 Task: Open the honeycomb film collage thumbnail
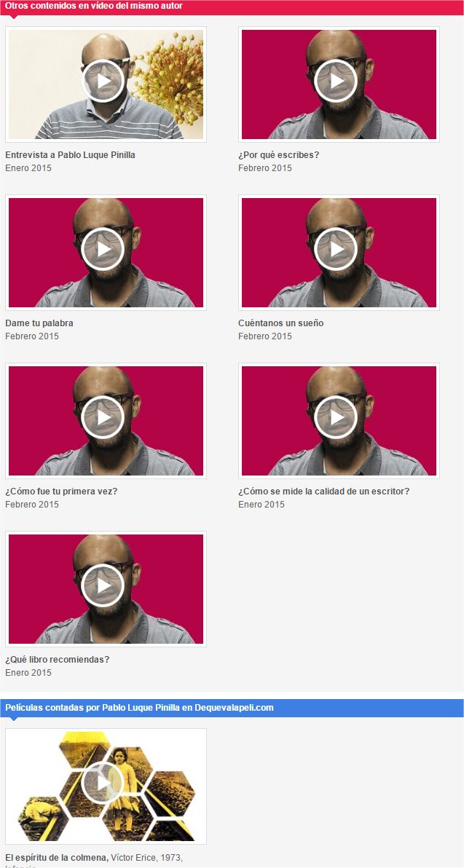(x=106, y=786)
